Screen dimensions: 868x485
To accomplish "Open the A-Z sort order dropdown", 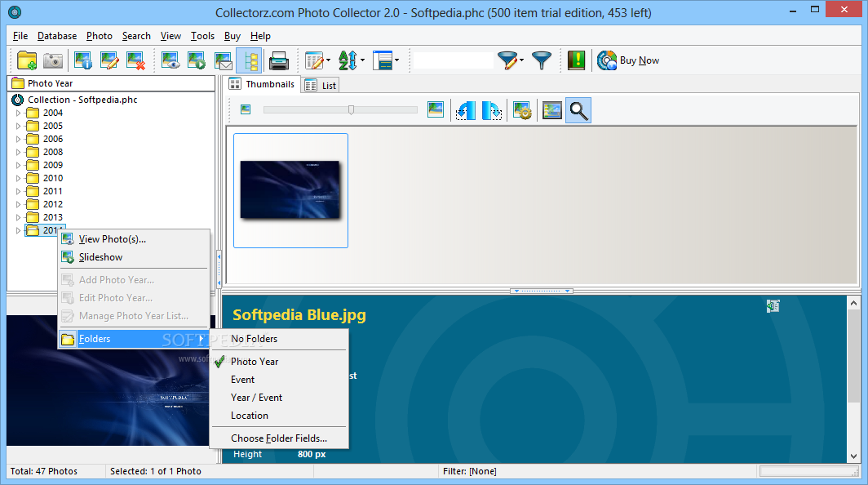I will tap(362, 60).
